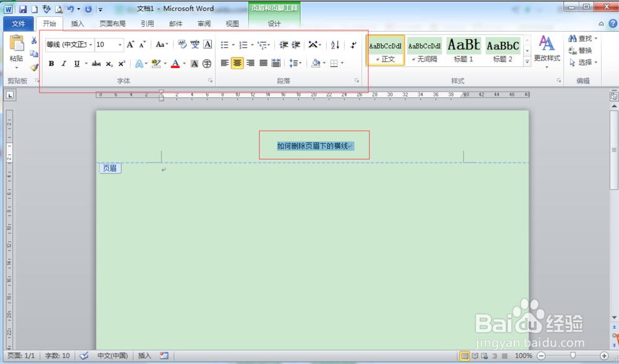
Task: Increase the font size with Grow Font
Action: pyautogui.click(x=130, y=45)
